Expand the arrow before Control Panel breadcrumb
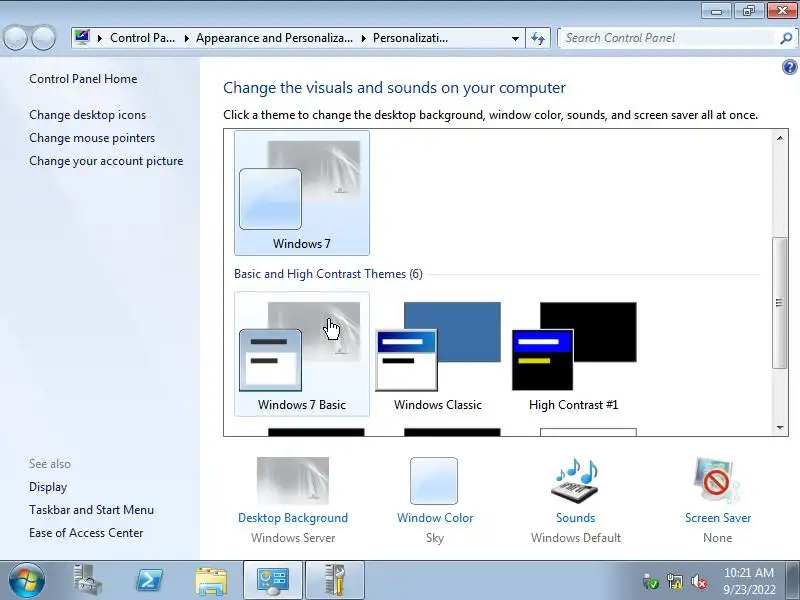 99,38
